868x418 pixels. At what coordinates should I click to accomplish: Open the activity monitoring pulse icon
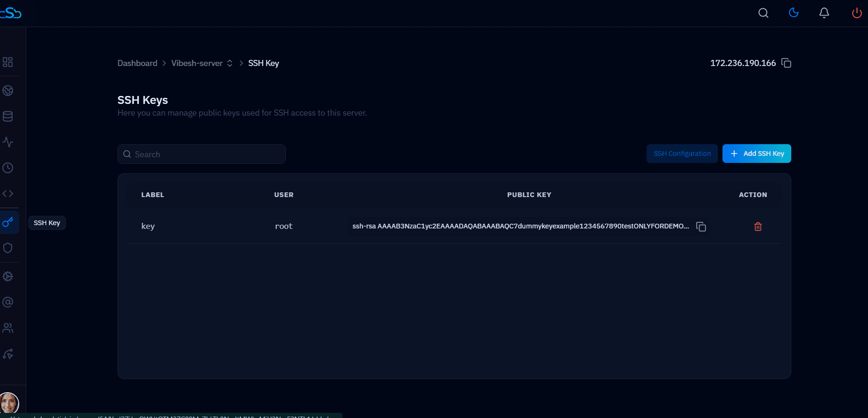(8, 142)
